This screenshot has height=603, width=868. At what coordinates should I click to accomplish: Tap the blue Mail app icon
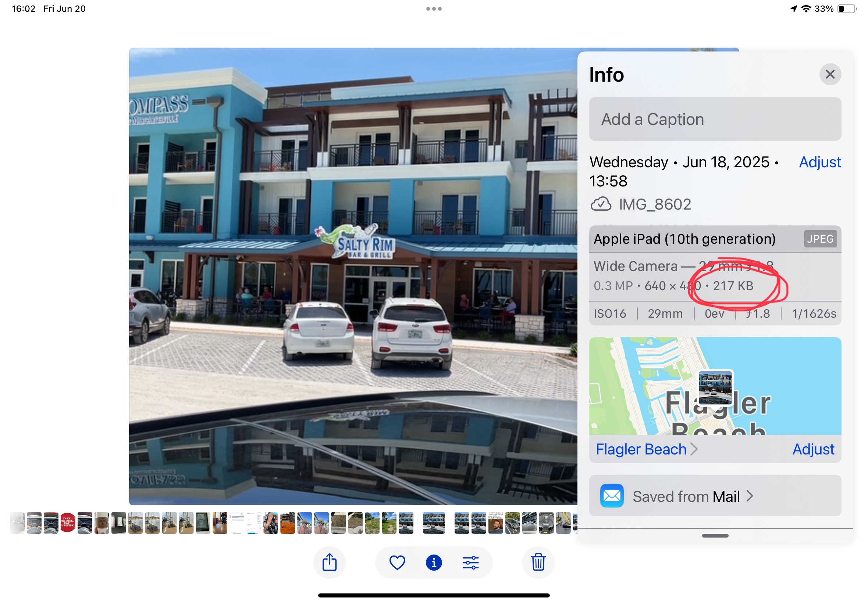coord(611,496)
